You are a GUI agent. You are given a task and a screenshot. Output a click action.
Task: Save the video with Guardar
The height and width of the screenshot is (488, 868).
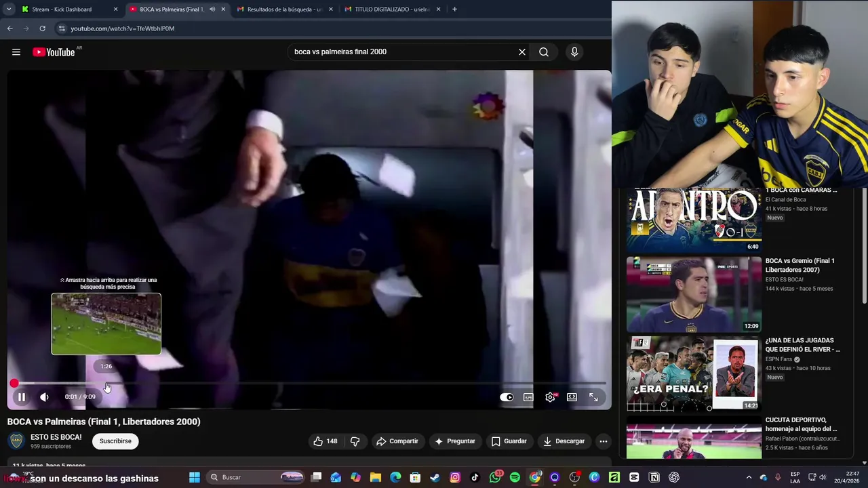(509, 441)
